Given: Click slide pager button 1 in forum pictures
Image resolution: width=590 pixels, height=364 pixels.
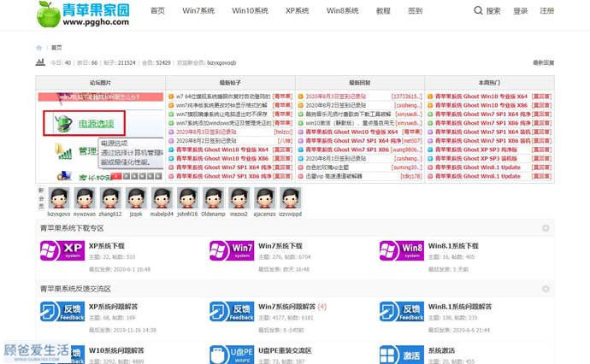Looking at the screenshot, I should pos(116,176).
